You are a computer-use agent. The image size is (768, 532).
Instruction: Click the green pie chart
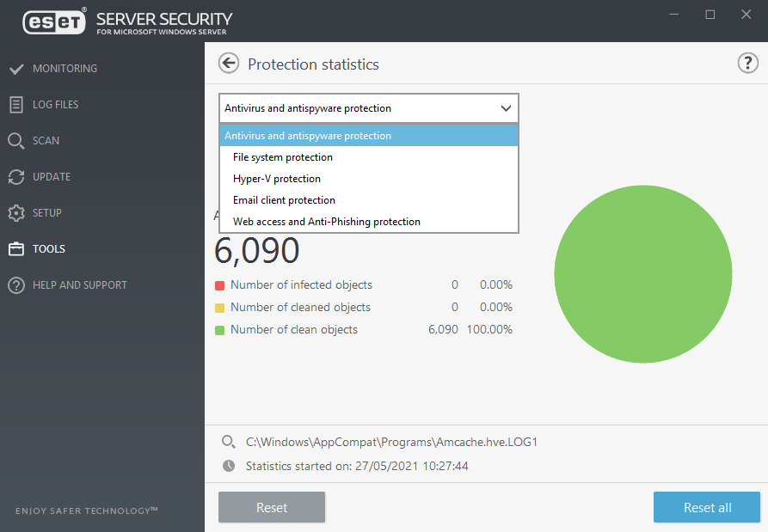[x=642, y=275]
